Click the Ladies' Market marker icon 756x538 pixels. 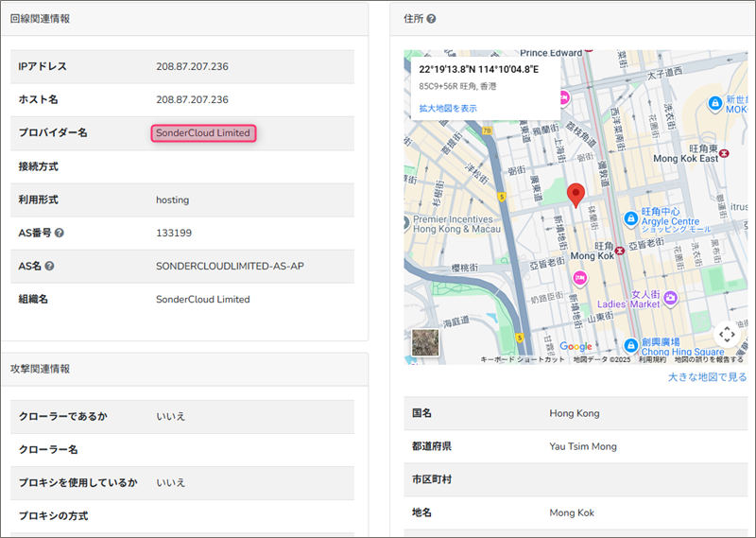click(670, 298)
